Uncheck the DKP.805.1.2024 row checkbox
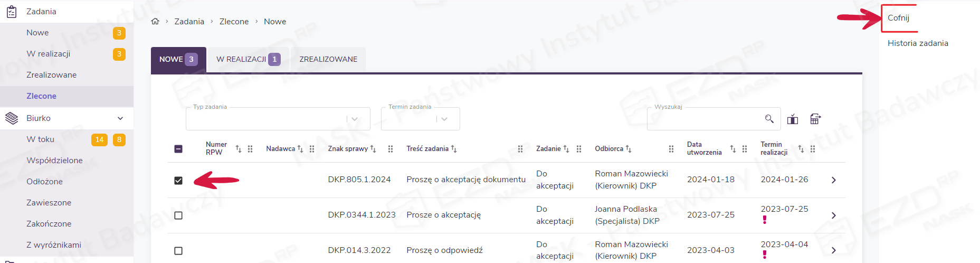 point(178,181)
